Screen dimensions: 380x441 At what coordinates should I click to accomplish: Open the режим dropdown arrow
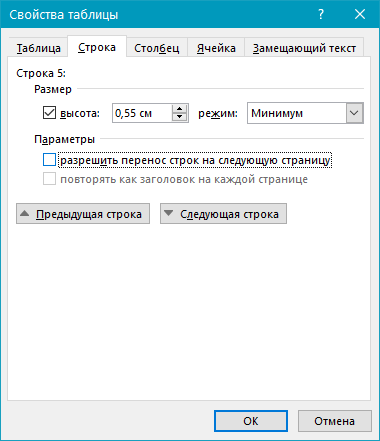[354, 113]
